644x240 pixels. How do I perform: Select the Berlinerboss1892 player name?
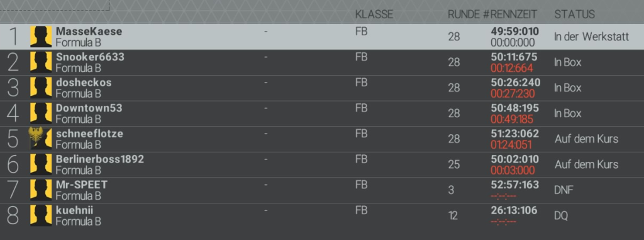click(100, 159)
